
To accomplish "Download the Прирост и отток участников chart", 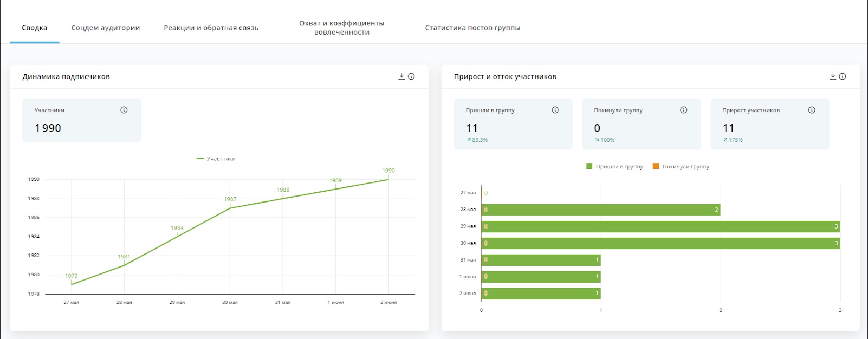I will pos(833,76).
